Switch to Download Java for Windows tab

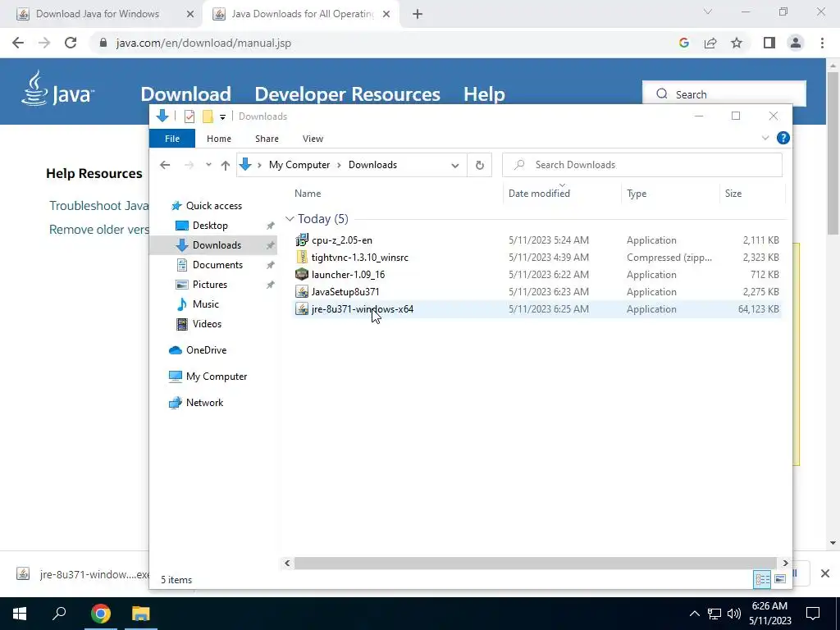coord(98,14)
